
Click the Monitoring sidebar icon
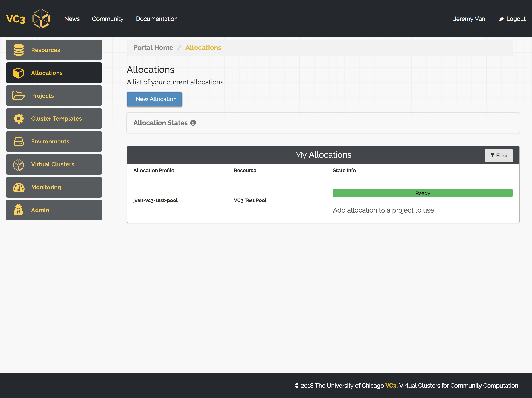coord(18,187)
